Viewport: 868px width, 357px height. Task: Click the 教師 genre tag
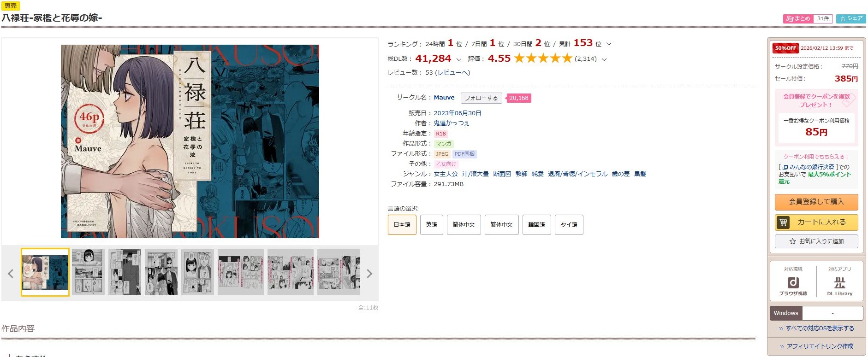(521, 174)
